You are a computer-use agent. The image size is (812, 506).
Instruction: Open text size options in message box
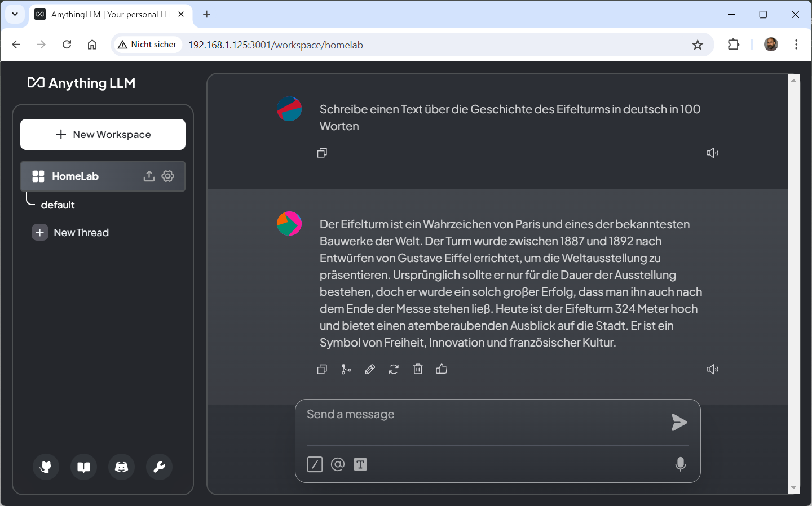tap(360, 464)
